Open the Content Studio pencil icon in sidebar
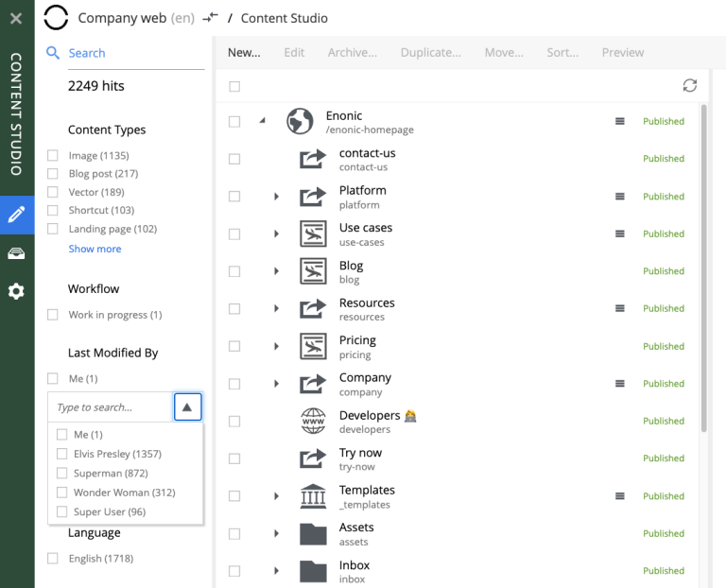 (17, 215)
